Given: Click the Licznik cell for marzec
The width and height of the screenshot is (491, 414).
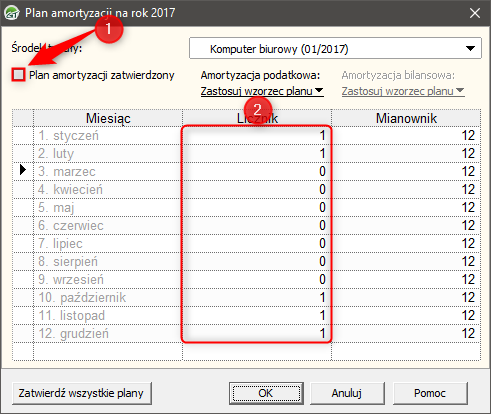Looking at the screenshot, I should tap(257, 171).
